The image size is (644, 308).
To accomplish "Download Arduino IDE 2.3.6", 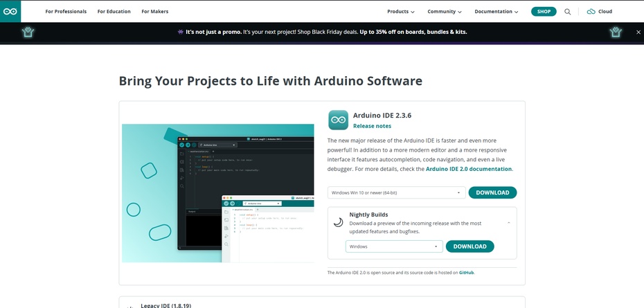I will pos(492,192).
